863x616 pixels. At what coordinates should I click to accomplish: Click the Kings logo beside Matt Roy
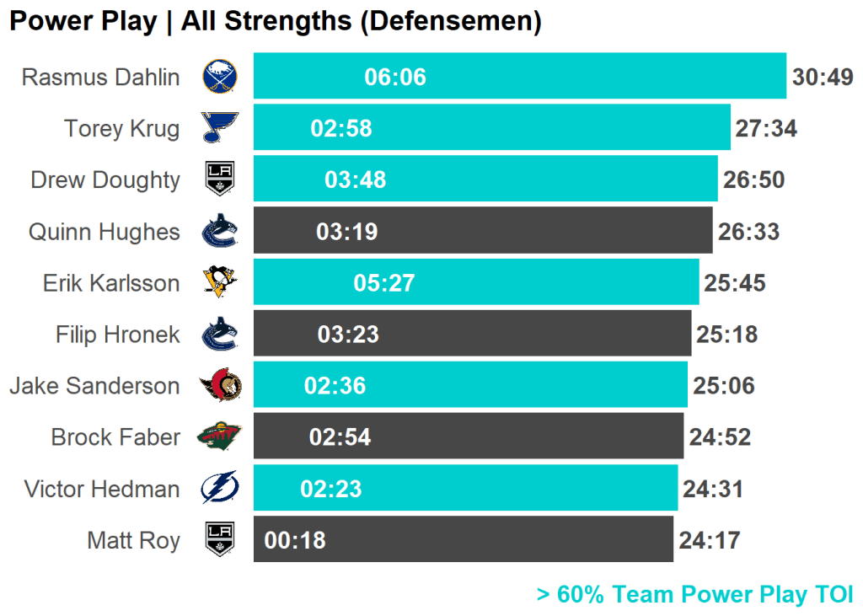[x=220, y=540]
